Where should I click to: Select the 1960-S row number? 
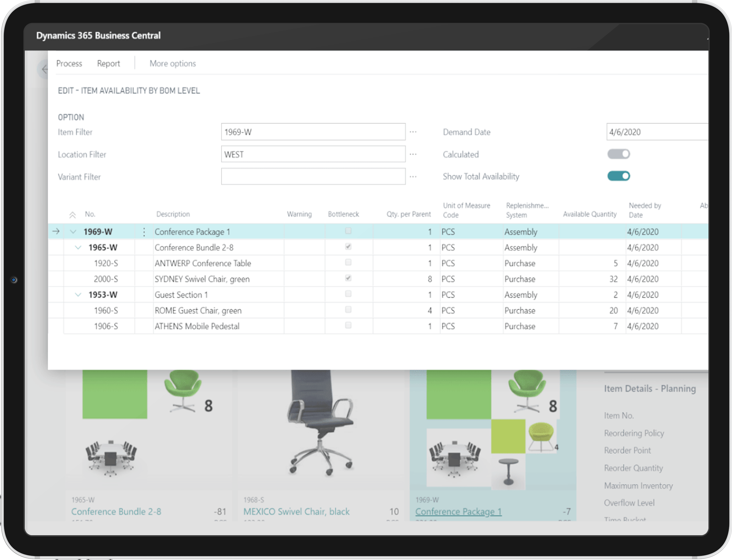click(105, 311)
